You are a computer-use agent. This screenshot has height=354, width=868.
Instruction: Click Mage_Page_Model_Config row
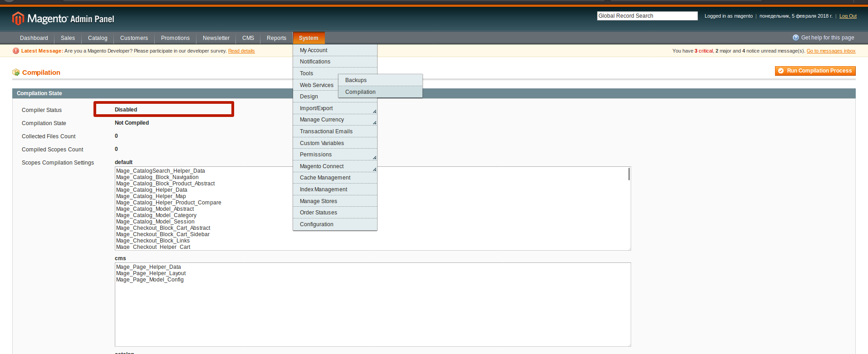coord(150,280)
